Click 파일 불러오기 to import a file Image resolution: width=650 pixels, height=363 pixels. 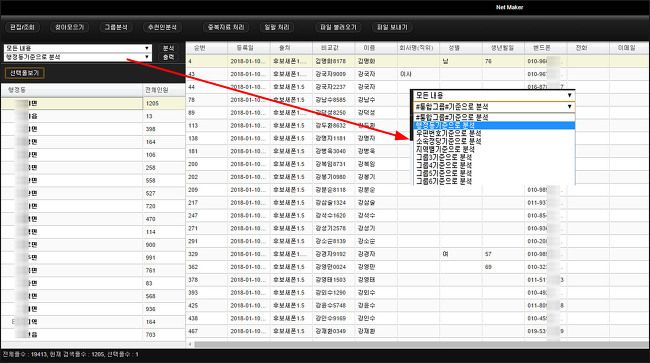pyautogui.click(x=338, y=27)
